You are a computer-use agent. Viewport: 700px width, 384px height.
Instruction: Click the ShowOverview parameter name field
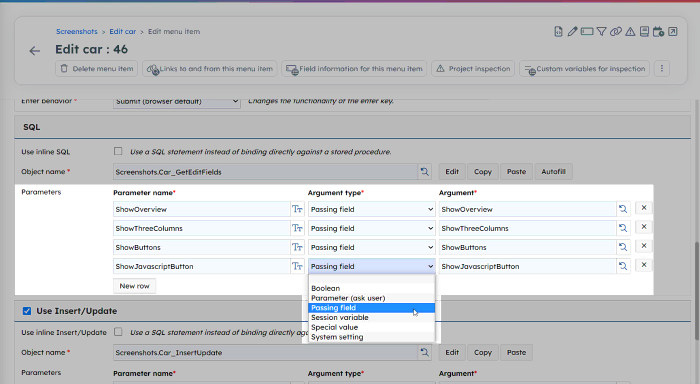[x=202, y=209]
